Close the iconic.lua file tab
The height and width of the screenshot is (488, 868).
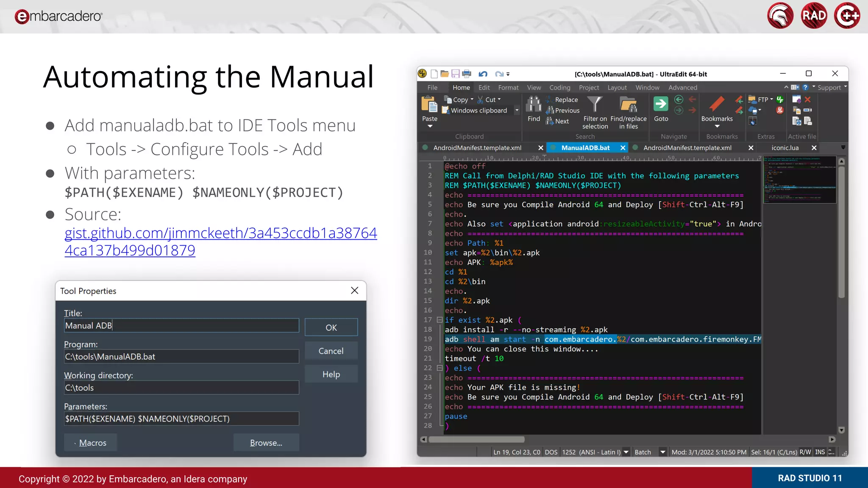coord(814,148)
